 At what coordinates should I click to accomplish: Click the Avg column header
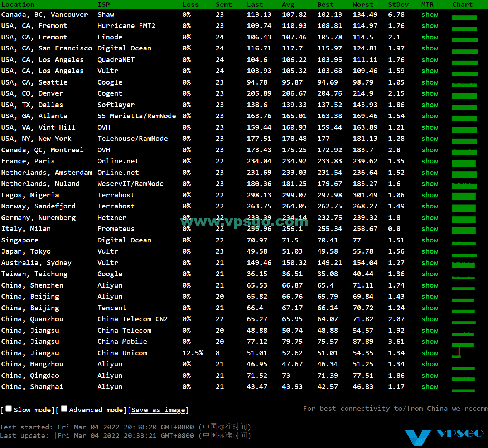click(x=288, y=4)
